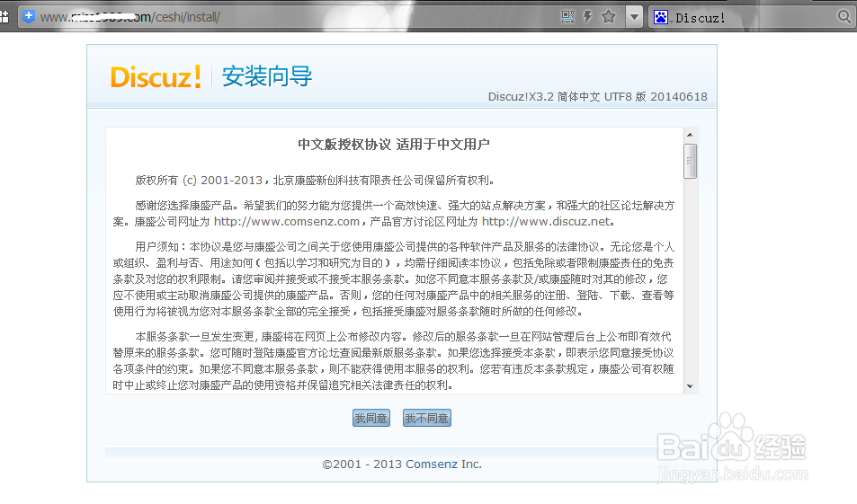
Task: Click the 安装向导 heading text
Action: point(267,75)
